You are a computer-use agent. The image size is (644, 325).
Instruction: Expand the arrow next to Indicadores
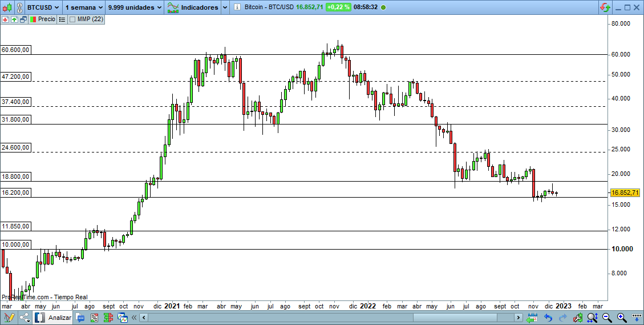(224, 7)
